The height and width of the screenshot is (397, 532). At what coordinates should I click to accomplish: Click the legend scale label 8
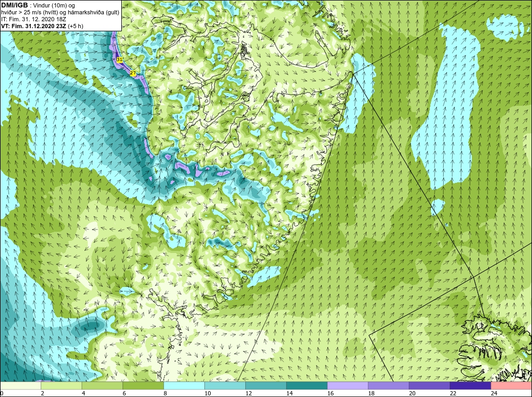(x=165, y=393)
